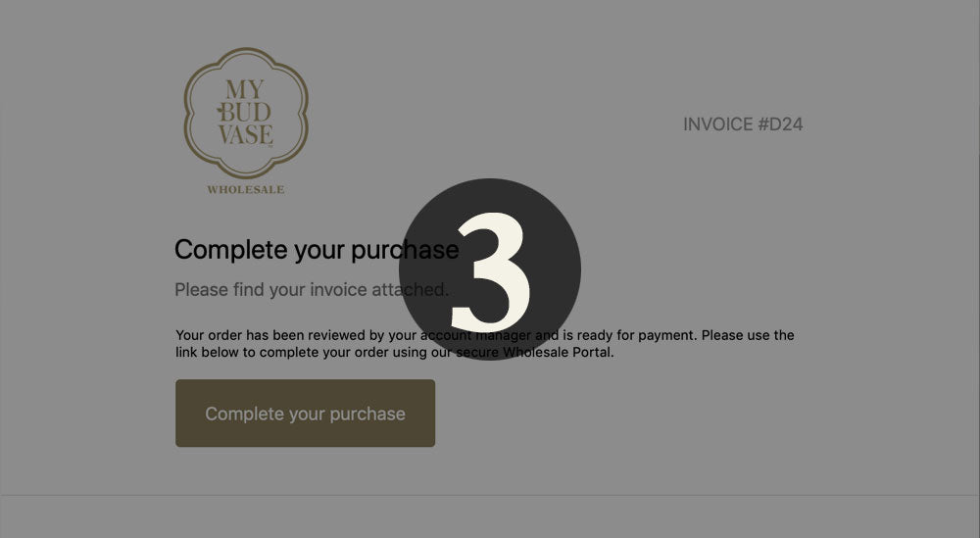The width and height of the screenshot is (980, 538).
Task: Click the word BUD inside the logo
Action: (244, 113)
